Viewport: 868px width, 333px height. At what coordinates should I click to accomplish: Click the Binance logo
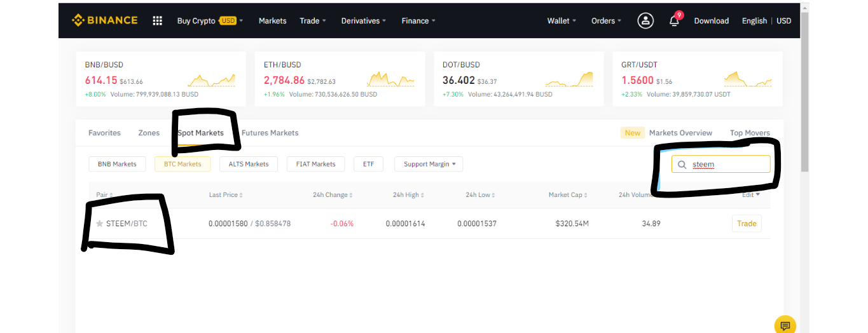point(105,20)
